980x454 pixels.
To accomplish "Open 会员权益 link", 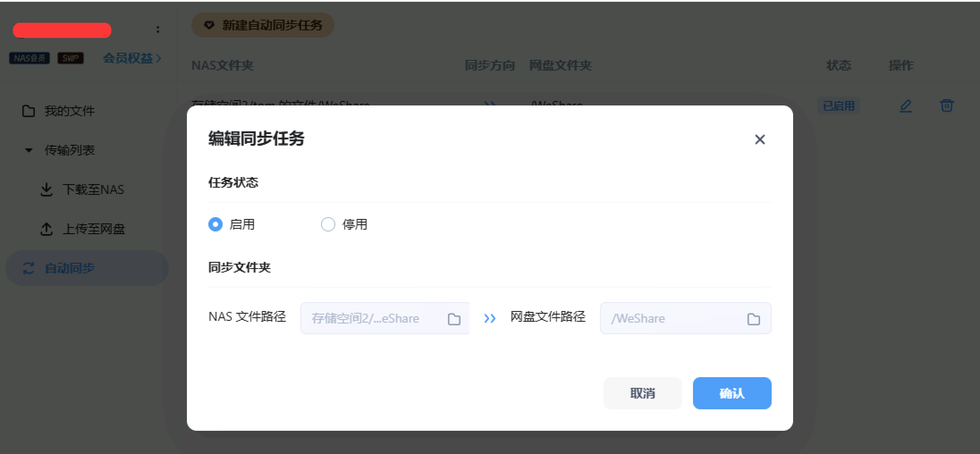I will (x=132, y=58).
